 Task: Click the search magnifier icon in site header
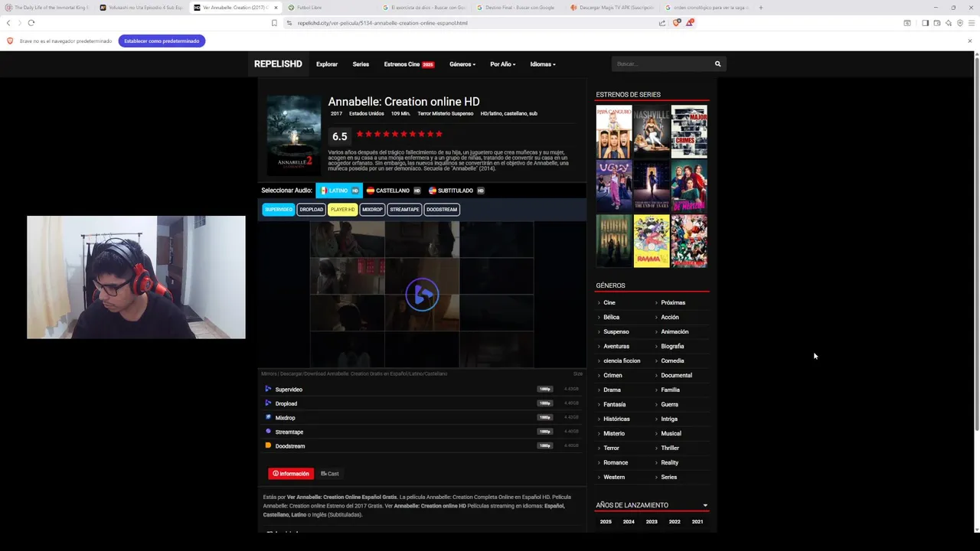[717, 64]
